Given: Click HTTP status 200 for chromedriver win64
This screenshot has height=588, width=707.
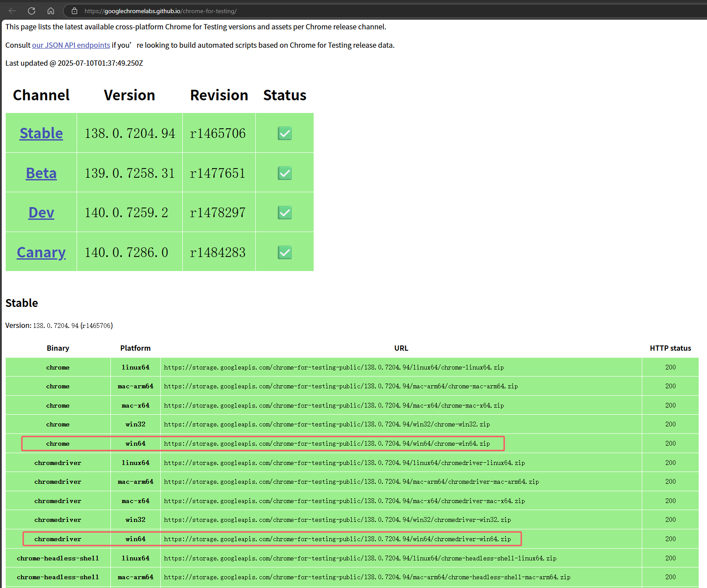Looking at the screenshot, I should [670, 539].
